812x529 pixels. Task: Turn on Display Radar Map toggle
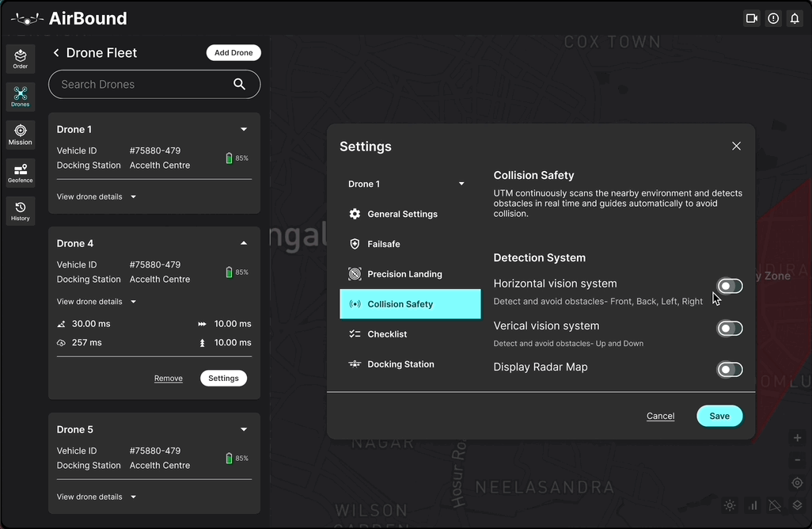pyautogui.click(x=730, y=369)
